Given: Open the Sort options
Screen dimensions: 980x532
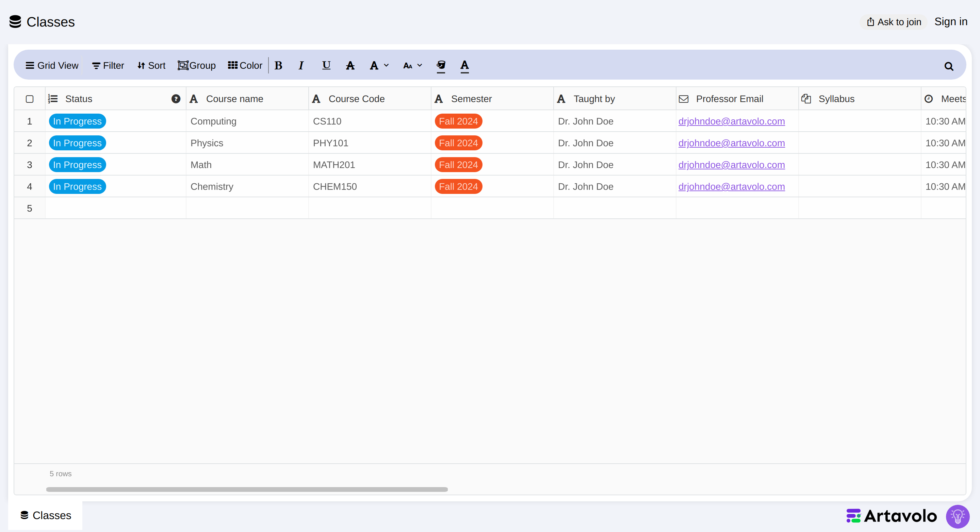Looking at the screenshot, I should (x=151, y=65).
